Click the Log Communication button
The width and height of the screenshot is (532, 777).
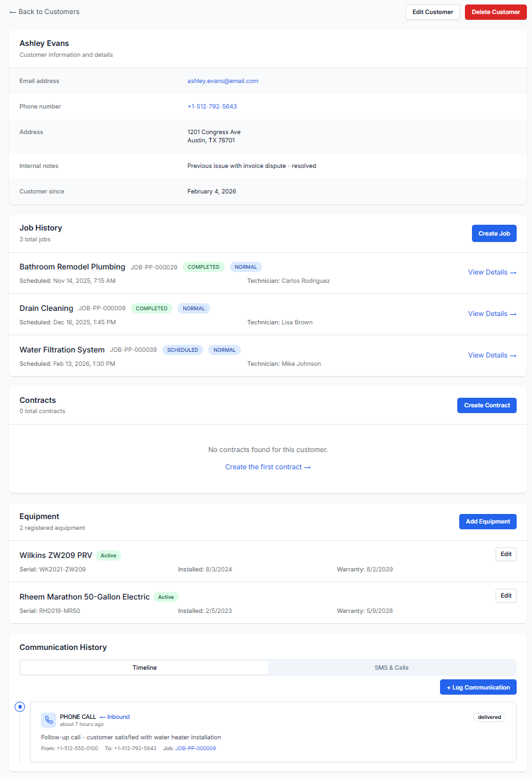point(478,688)
